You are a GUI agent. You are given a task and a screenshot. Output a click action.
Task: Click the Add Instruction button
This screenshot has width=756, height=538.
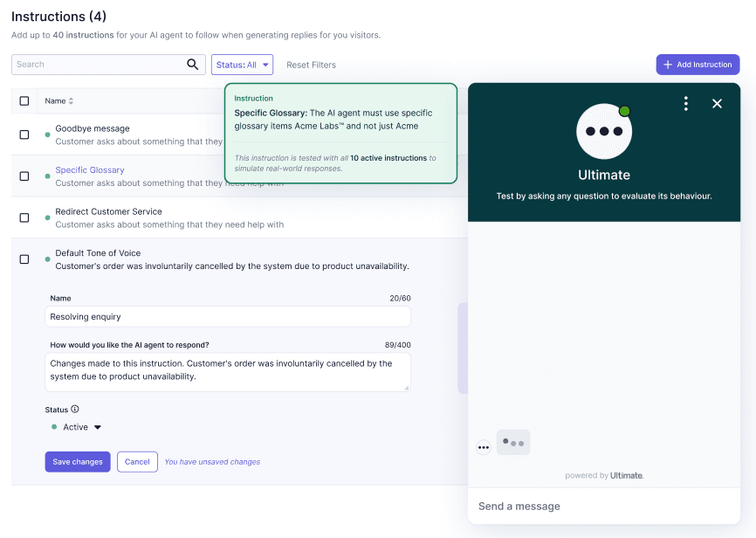pyautogui.click(x=698, y=65)
